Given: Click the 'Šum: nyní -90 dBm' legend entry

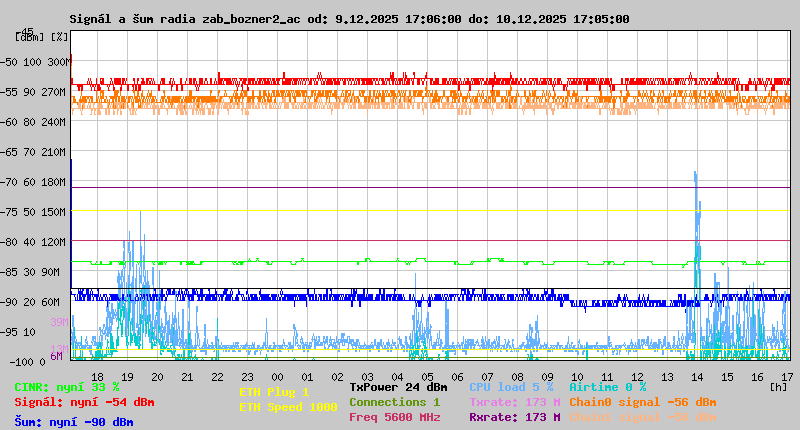Looking at the screenshot, I should point(74,422).
